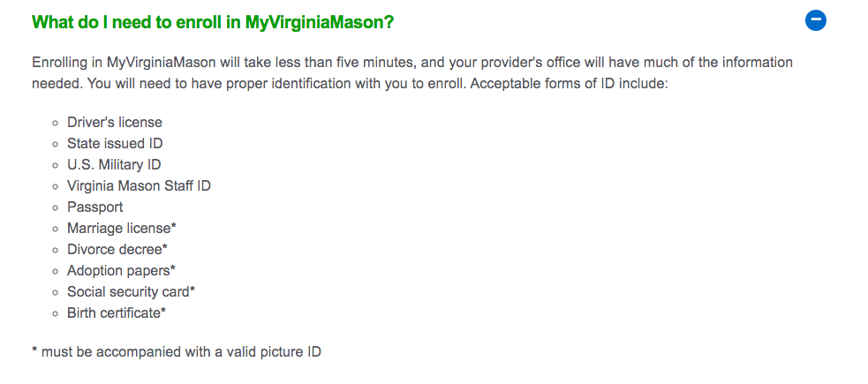This screenshot has width=868, height=384.
Task: Click the 'What do I need to enroll in MyVirginiaMason?' heading
Action: 213,23
